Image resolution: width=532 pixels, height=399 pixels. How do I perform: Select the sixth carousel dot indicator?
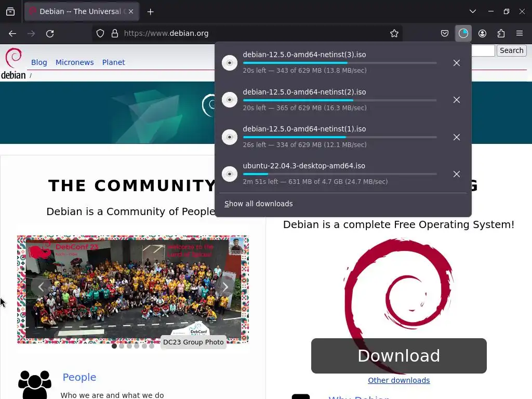click(152, 346)
